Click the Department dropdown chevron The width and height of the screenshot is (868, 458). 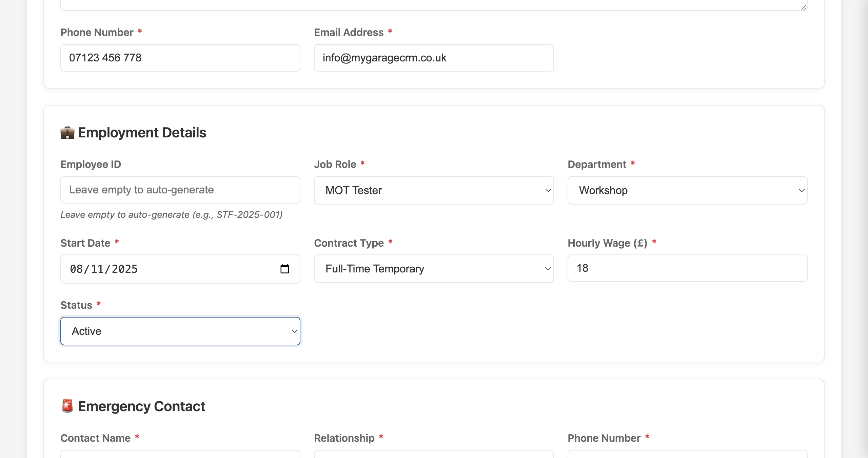pos(802,190)
